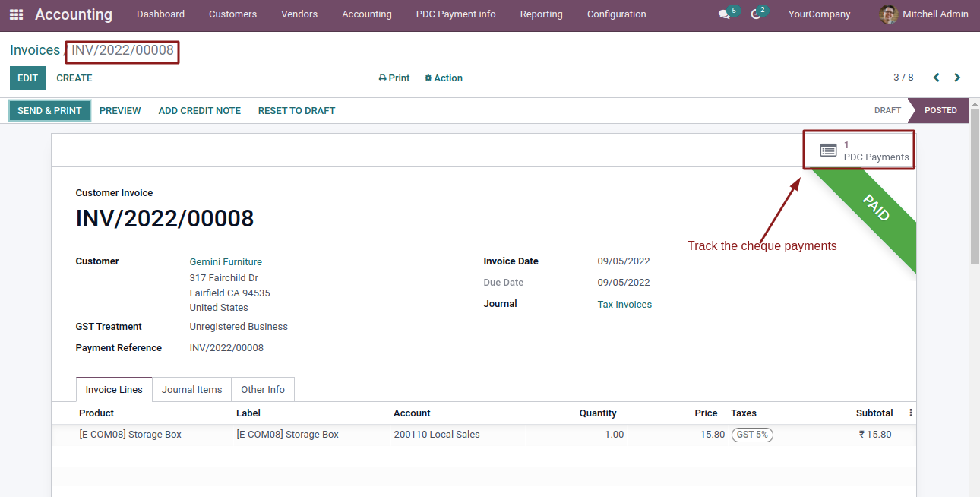The height and width of the screenshot is (497, 980).
Task: Click Mitchell Admin avatar picture
Action: (x=888, y=14)
